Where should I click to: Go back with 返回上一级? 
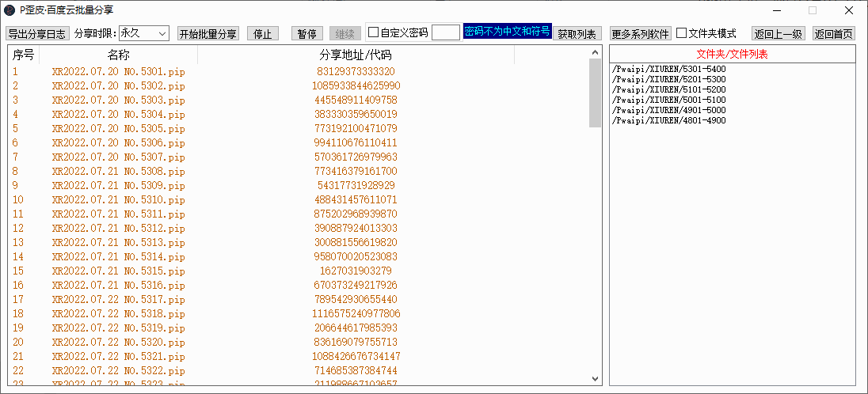779,33
